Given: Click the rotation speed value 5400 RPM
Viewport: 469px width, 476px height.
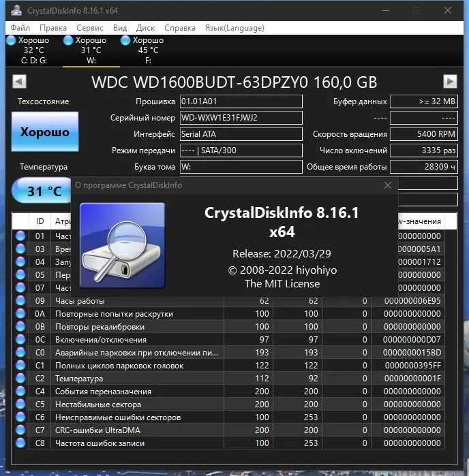Looking at the screenshot, I should (424, 134).
